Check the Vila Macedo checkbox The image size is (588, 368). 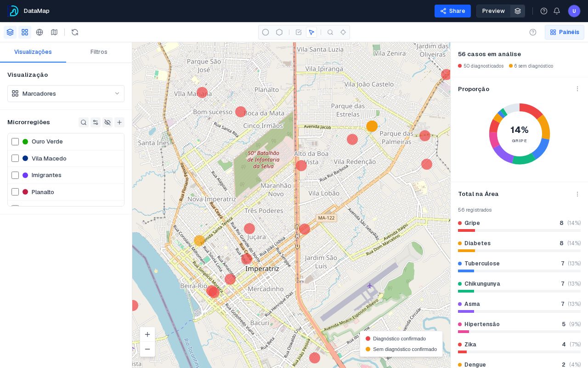coord(15,158)
